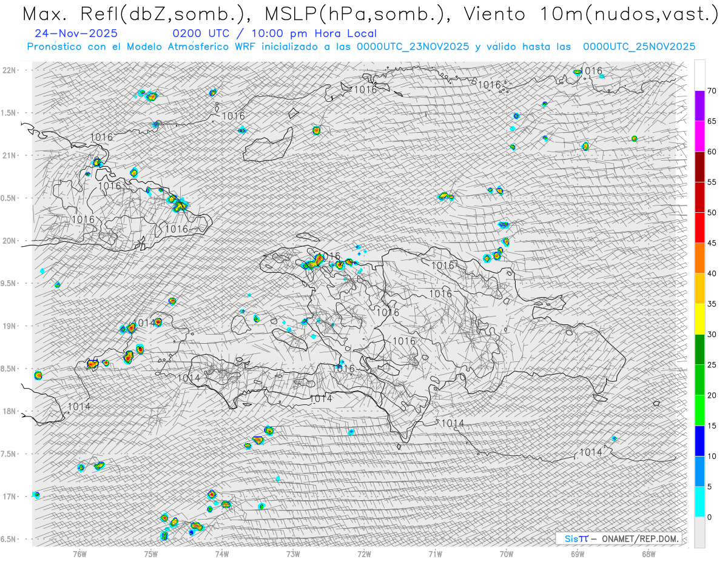728x562 pixels.
Task: Select the medium green 20–25 dBZ colorbar segment
Action: 699,380
